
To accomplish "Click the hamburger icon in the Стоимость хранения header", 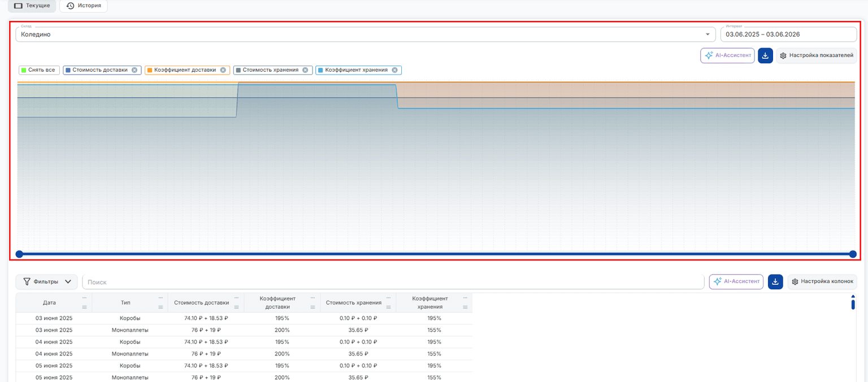I will pyautogui.click(x=389, y=307).
